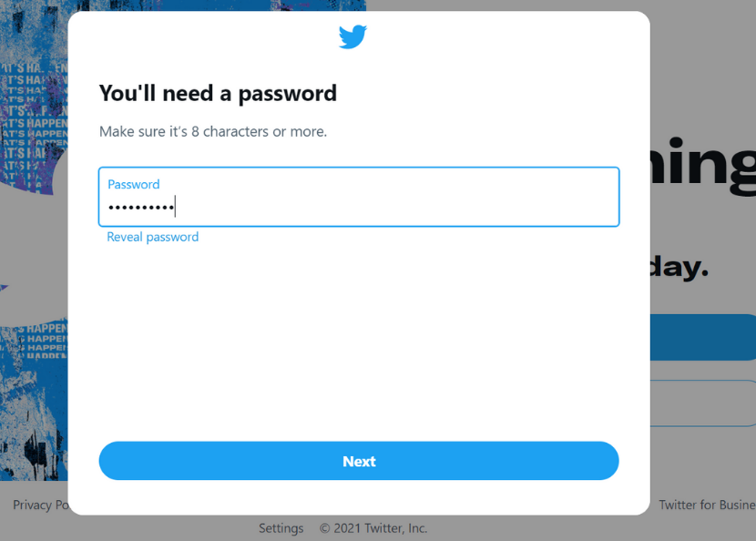Click the Twitter bird logo

click(x=352, y=36)
